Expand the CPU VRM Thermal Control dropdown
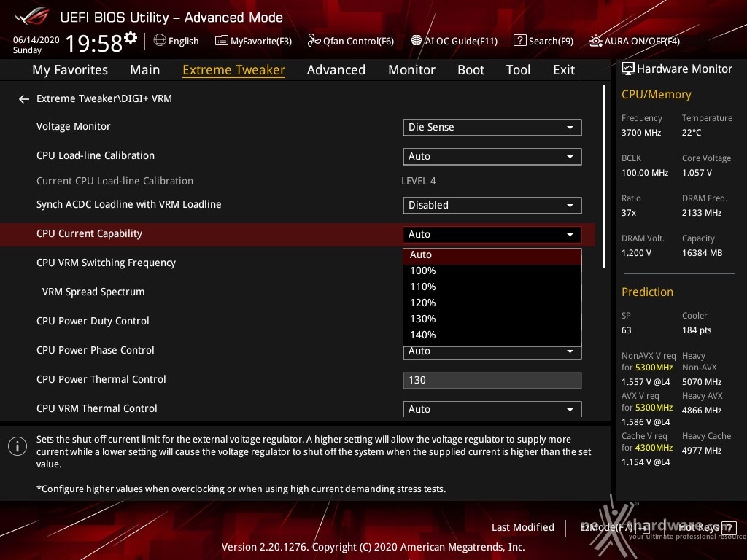 [492, 409]
